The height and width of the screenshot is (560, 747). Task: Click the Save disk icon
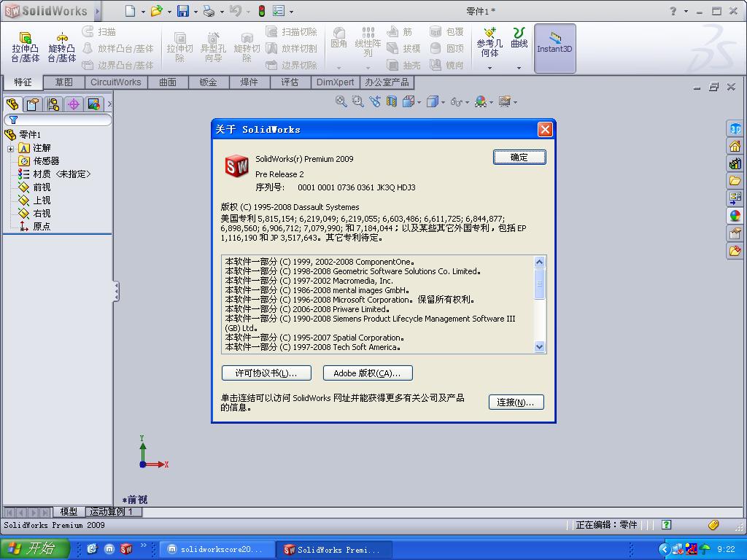point(183,11)
